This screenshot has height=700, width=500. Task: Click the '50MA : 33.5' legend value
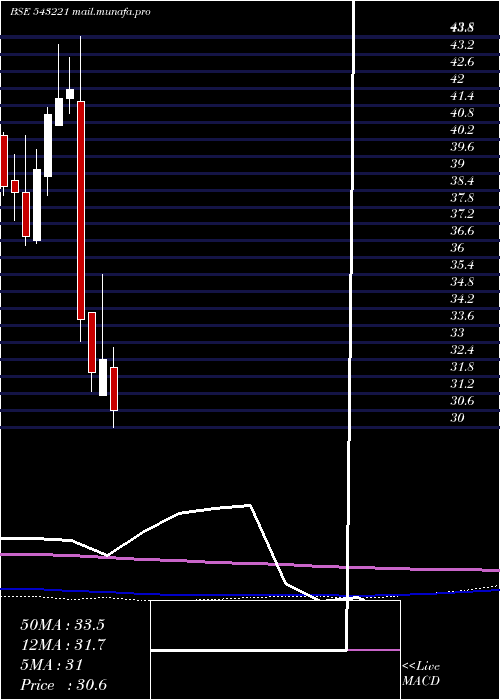tap(62, 625)
